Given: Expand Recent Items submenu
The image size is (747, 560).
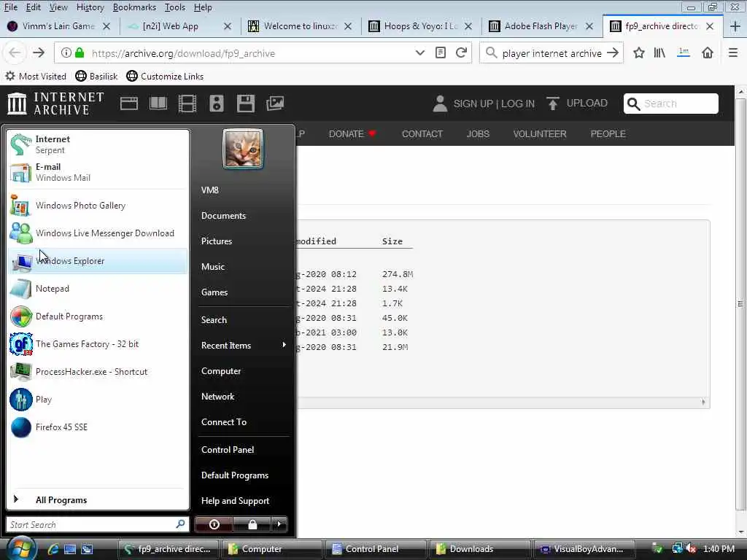Looking at the screenshot, I should 244,345.
